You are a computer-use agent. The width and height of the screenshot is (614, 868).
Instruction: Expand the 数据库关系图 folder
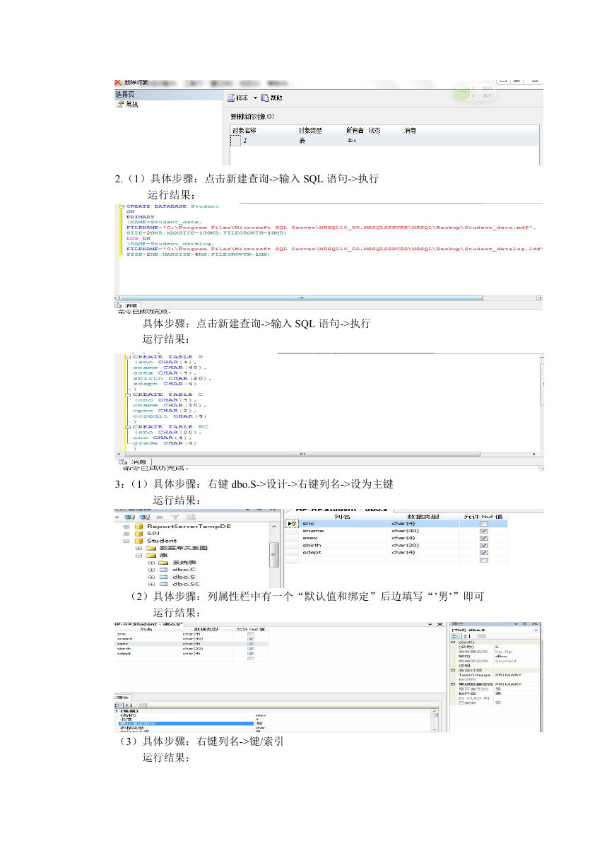tap(138, 548)
